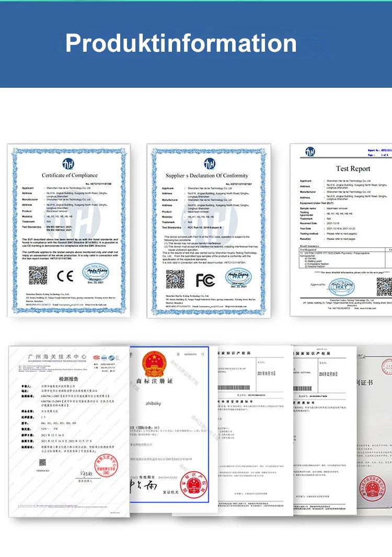Viewport: 392px width, 557px height.
Task: Click the Produktinformation header title
Action: (x=181, y=43)
